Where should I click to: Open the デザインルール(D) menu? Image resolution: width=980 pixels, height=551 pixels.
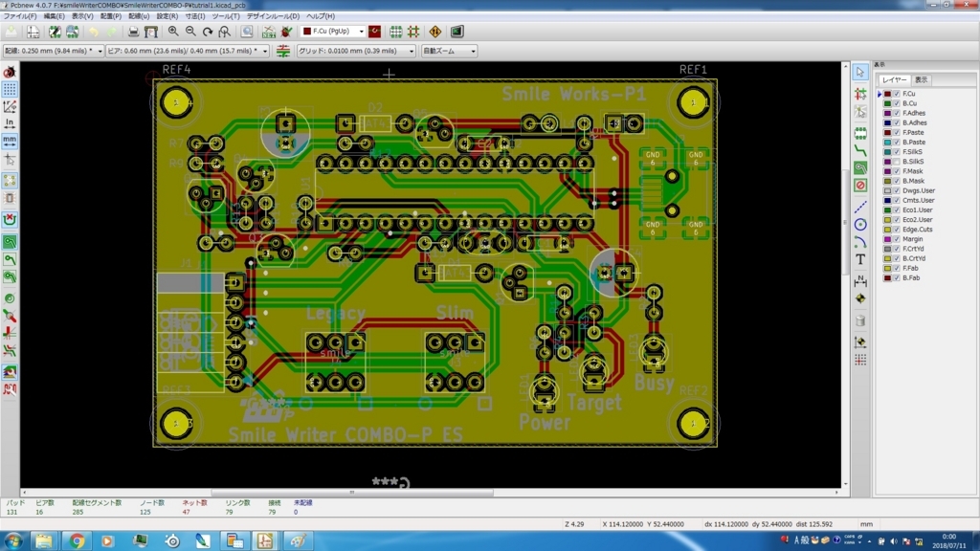[273, 16]
